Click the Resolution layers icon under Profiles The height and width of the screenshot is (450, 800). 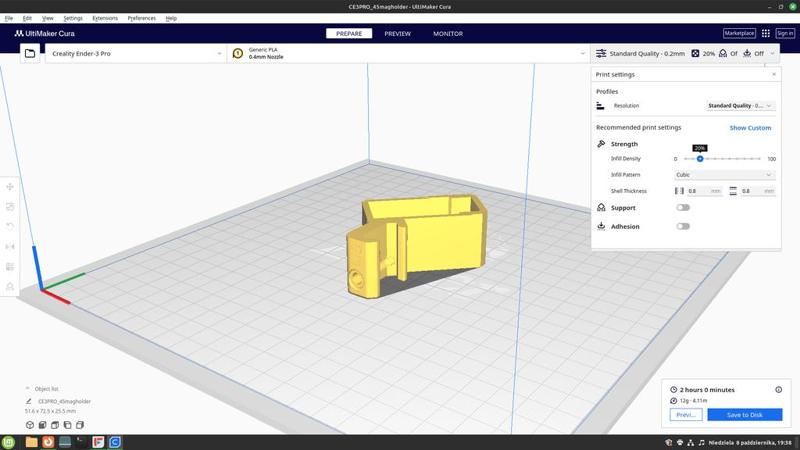click(601, 106)
